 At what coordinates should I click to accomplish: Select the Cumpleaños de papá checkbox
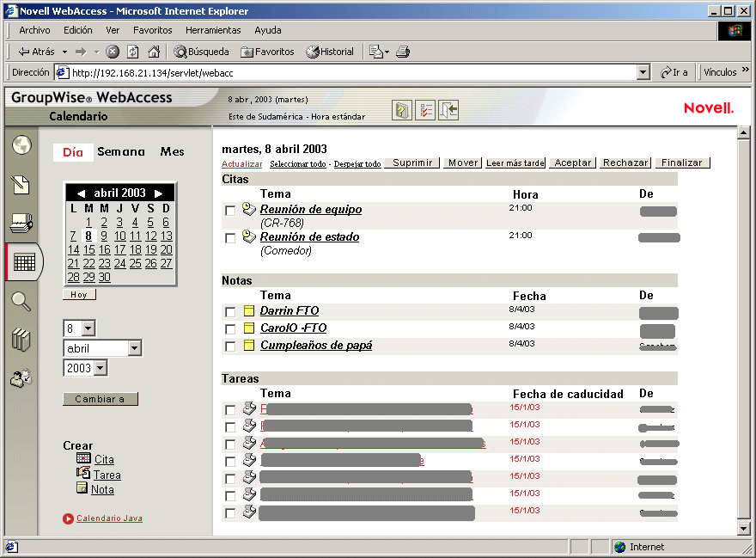(x=230, y=346)
